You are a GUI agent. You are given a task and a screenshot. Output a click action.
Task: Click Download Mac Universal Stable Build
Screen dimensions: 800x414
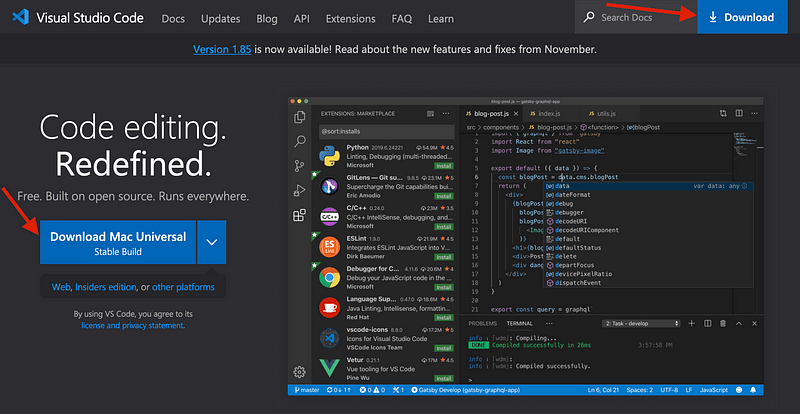coord(118,242)
